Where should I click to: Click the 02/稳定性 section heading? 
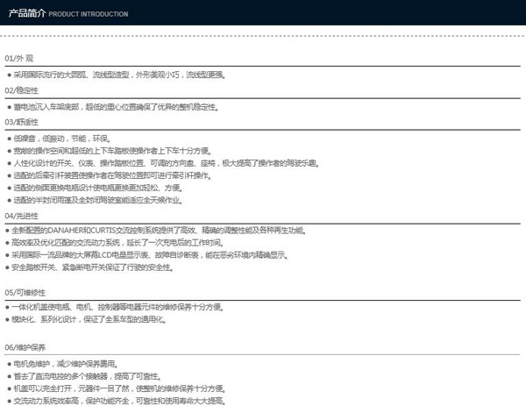click(21, 90)
